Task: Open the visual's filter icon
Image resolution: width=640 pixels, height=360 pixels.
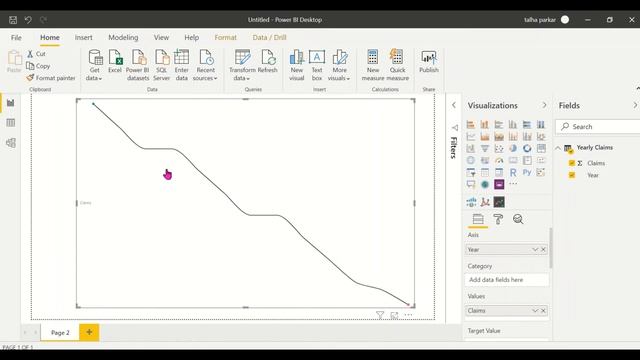Action: click(x=380, y=315)
